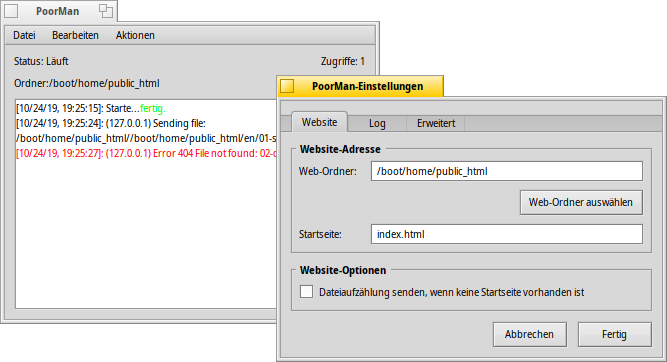Screen dimensions: 667x362
Task: Click the green 'fertig.' log text
Action: coord(153,108)
